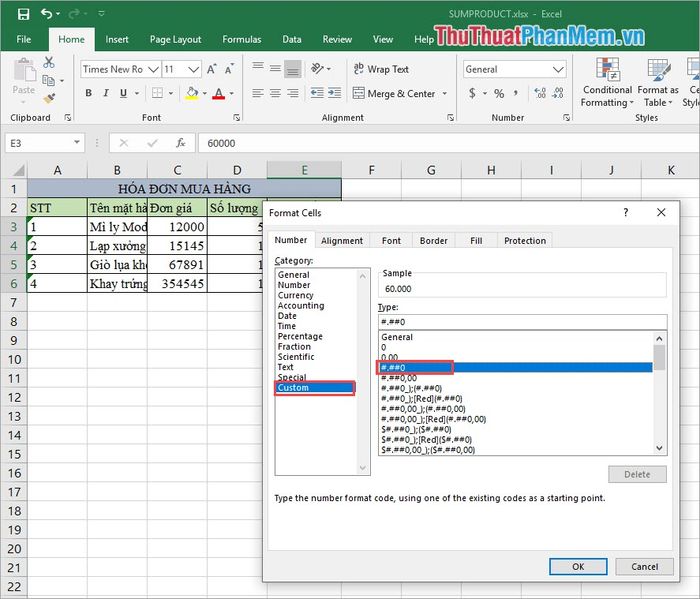Top align cell contents
The height and width of the screenshot is (599, 700).
click(258, 68)
